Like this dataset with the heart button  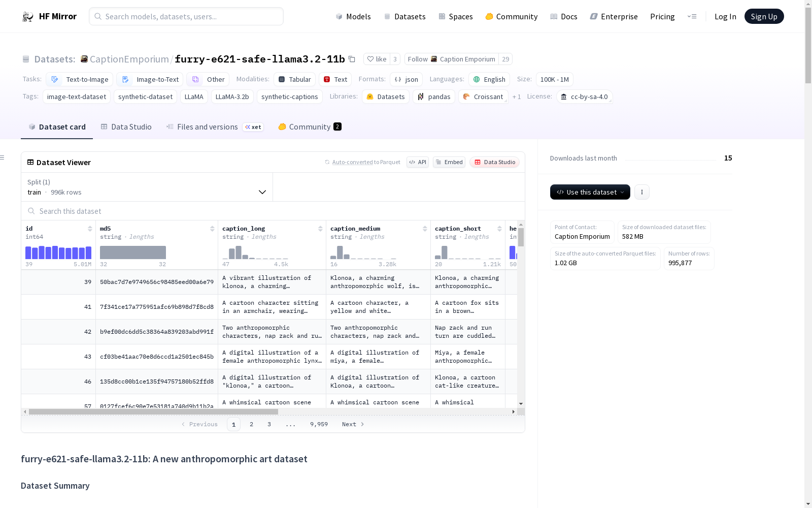tap(377, 59)
